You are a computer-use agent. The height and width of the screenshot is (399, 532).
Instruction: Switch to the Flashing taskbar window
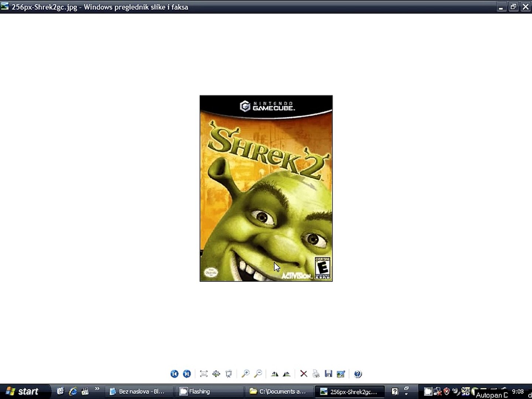pos(209,392)
